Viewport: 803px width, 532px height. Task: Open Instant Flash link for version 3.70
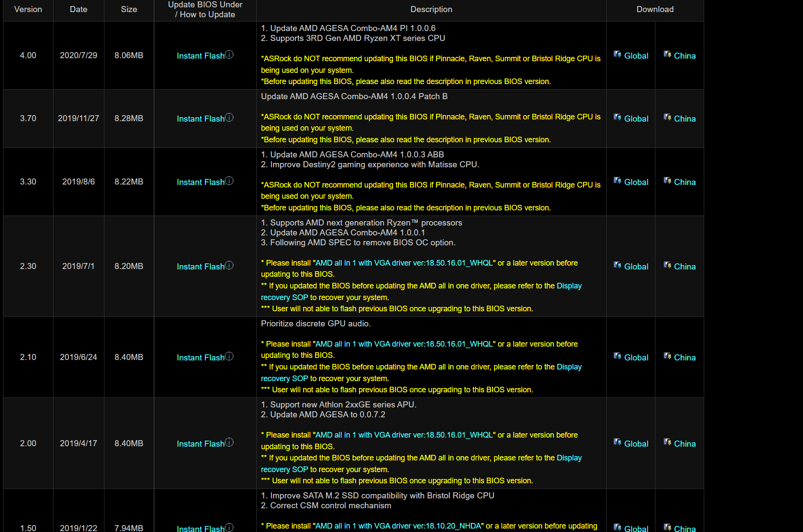click(201, 119)
